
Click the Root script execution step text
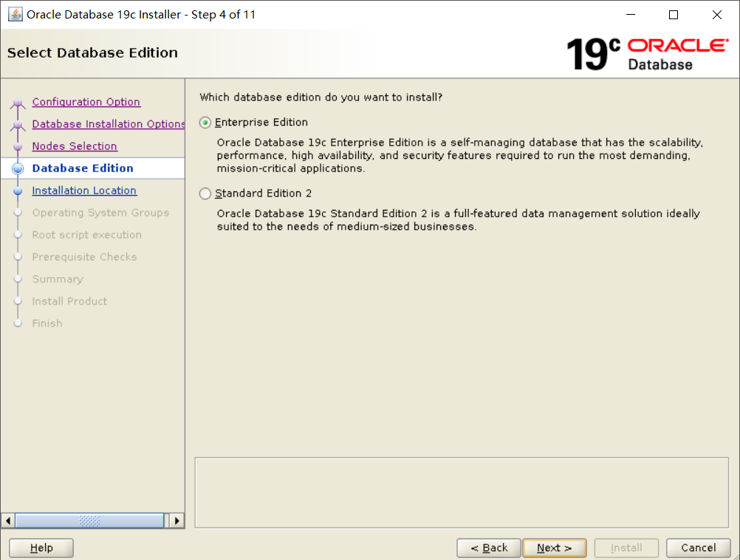click(87, 235)
